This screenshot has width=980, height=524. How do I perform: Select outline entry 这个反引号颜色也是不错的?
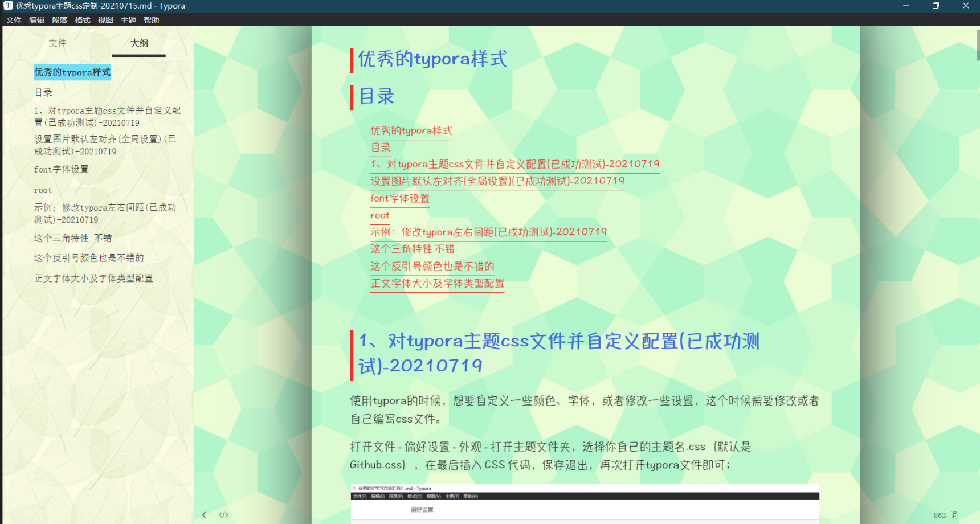89,258
